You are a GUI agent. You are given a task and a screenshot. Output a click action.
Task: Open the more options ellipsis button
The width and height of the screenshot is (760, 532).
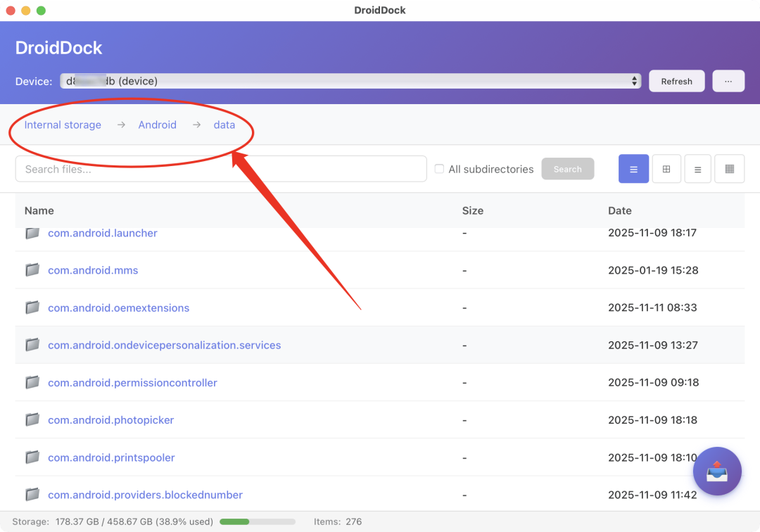(728, 81)
